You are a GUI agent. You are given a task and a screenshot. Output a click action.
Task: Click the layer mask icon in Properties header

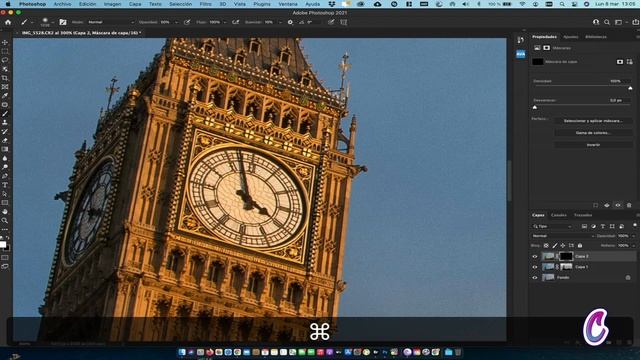tap(547, 48)
